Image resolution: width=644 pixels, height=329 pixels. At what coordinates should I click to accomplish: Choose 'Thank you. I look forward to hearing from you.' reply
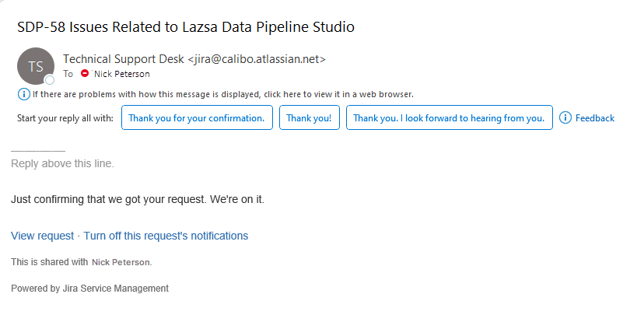click(450, 118)
